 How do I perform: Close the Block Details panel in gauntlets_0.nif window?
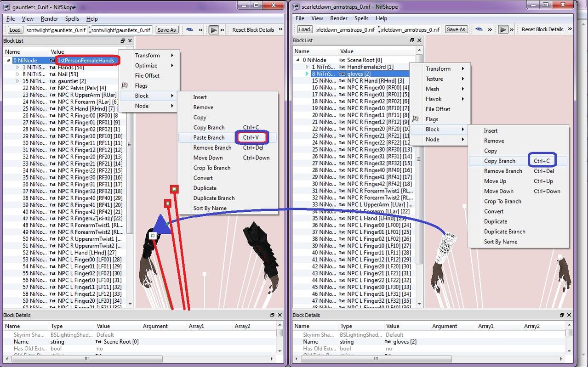click(280, 315)
